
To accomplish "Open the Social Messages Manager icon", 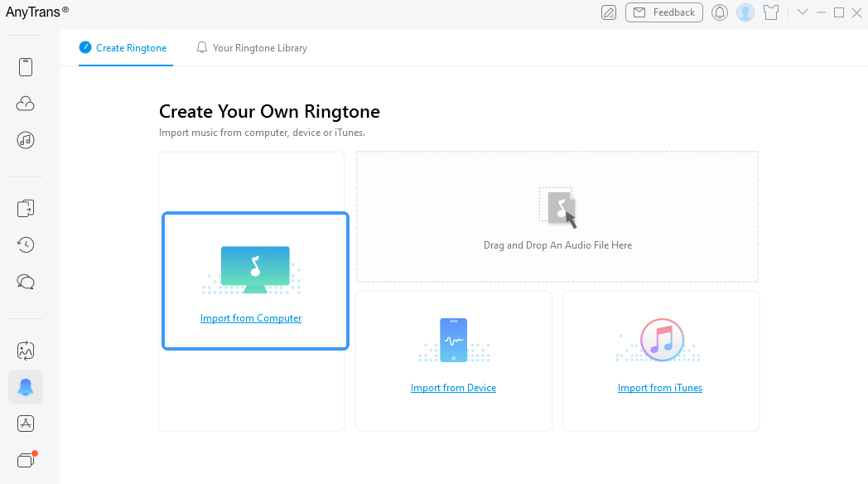I will (26, 282).
